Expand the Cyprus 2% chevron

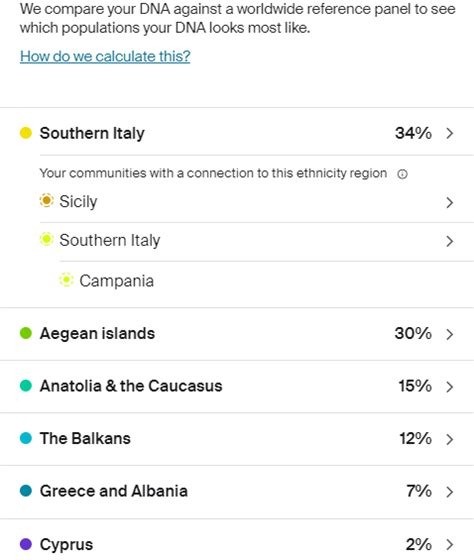[450, 544]
